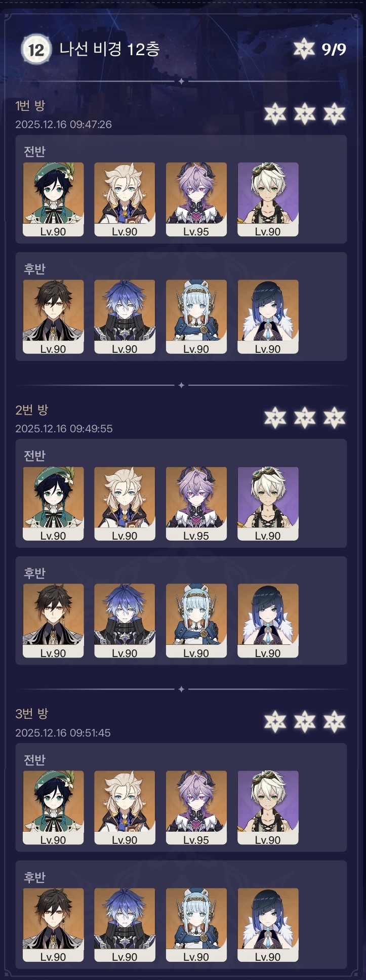Select Venti portrait in Chamber 2 first half
Screen dimensions: 366x980
pyautogui.click(x=53, y=504)
